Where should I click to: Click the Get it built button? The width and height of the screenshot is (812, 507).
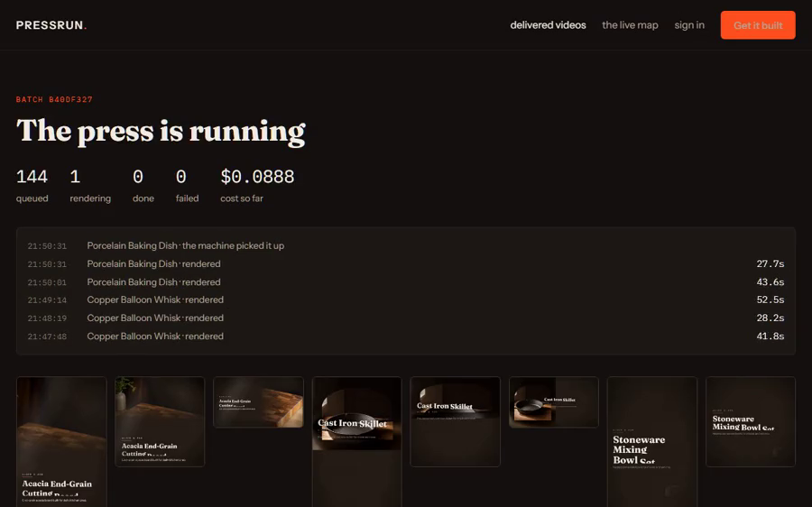758,25
